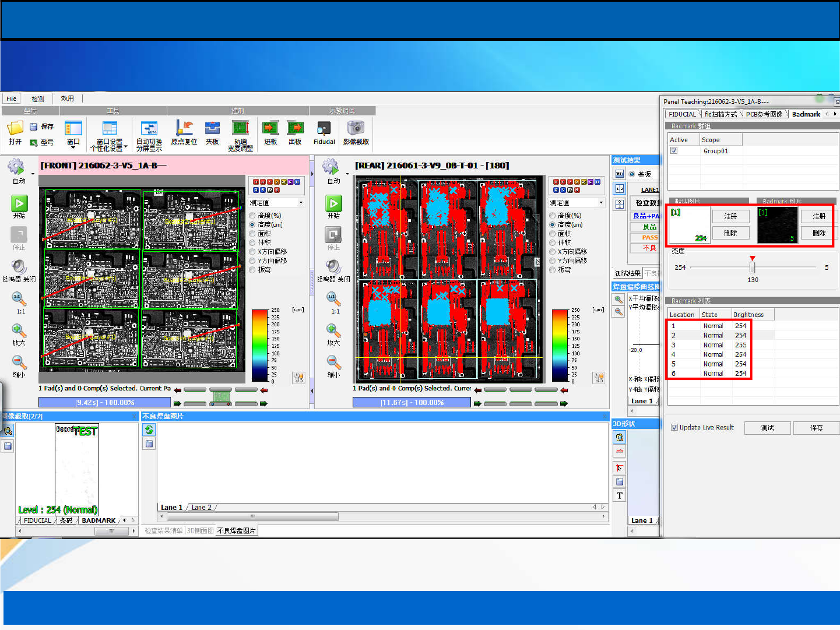Image resolution: width=840 pixels, height=630 pixels.
Task: Toggle the Update Live Result checkbox
Action: point(674,427)
